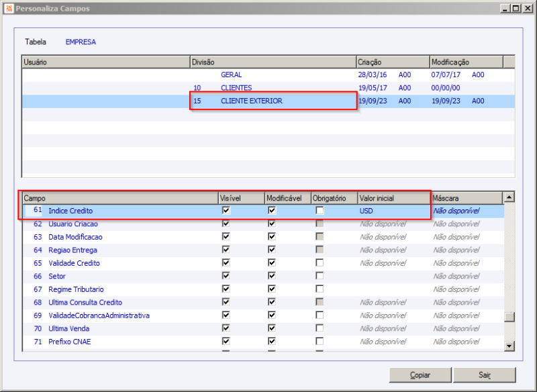
Task: Click the Campo column header
Action: click(x=121, y=198)
